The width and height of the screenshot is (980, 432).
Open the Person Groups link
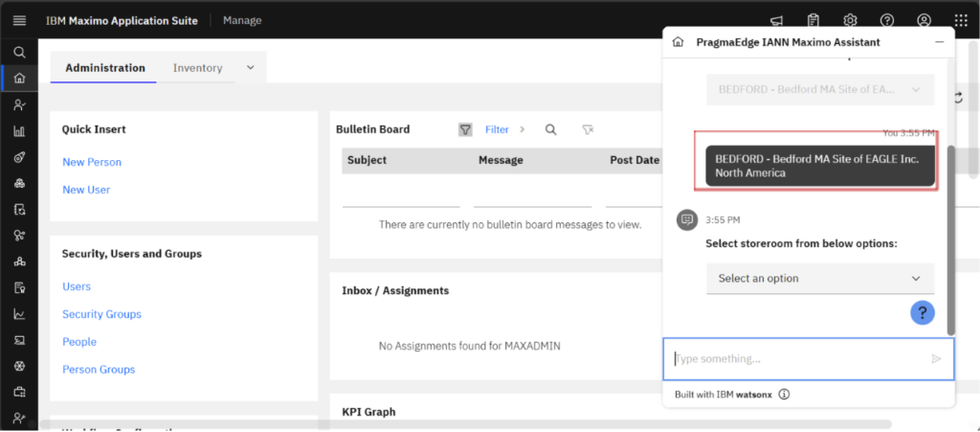tap(99, 370)
